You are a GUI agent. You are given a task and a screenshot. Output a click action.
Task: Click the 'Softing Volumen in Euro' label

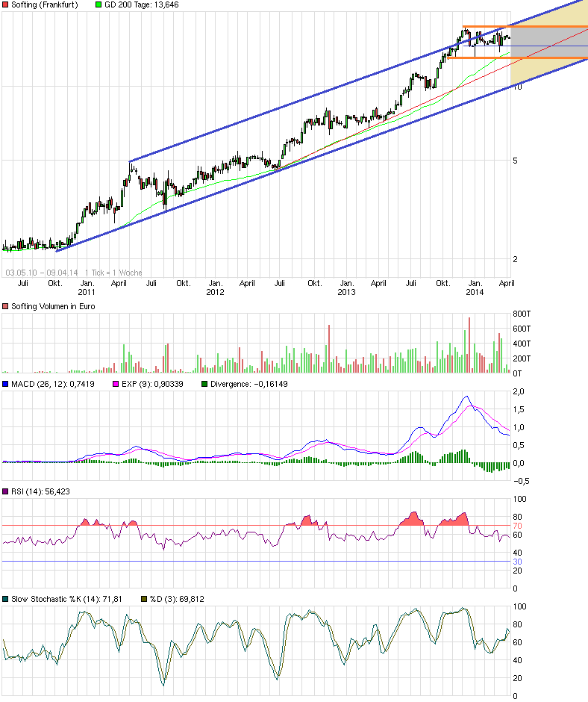tap(53, 307)
